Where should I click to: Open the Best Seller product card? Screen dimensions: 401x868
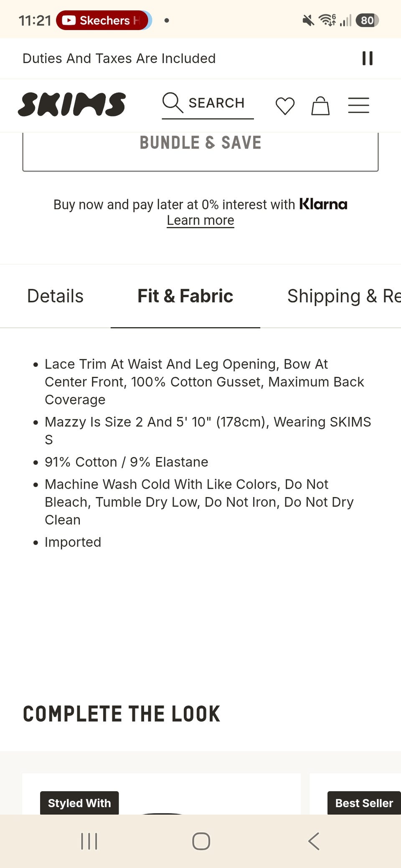(355, 794)
